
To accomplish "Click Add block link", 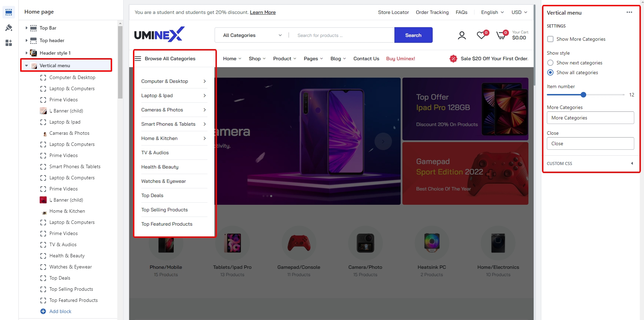I will (60, 311).
